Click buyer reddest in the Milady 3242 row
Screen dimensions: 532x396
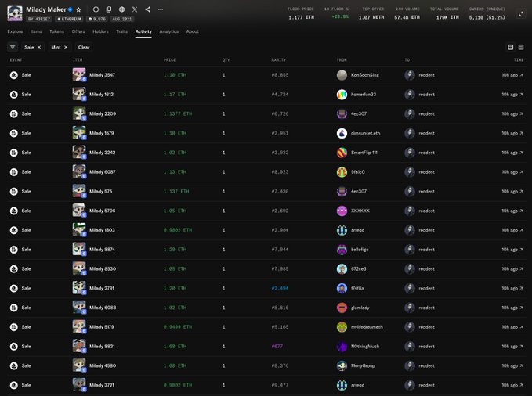click(426, 153)
